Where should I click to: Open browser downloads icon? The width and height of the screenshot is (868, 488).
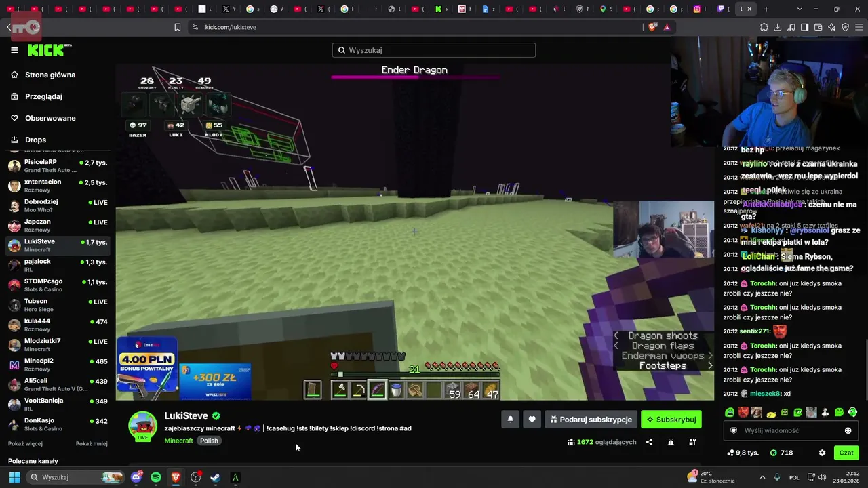[778, 27]
